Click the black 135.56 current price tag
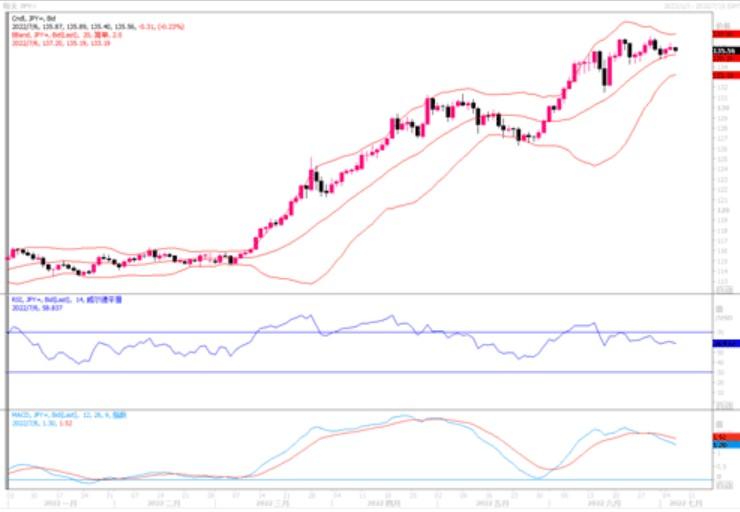This screenshot has width=740, height=512. point(723,49)
